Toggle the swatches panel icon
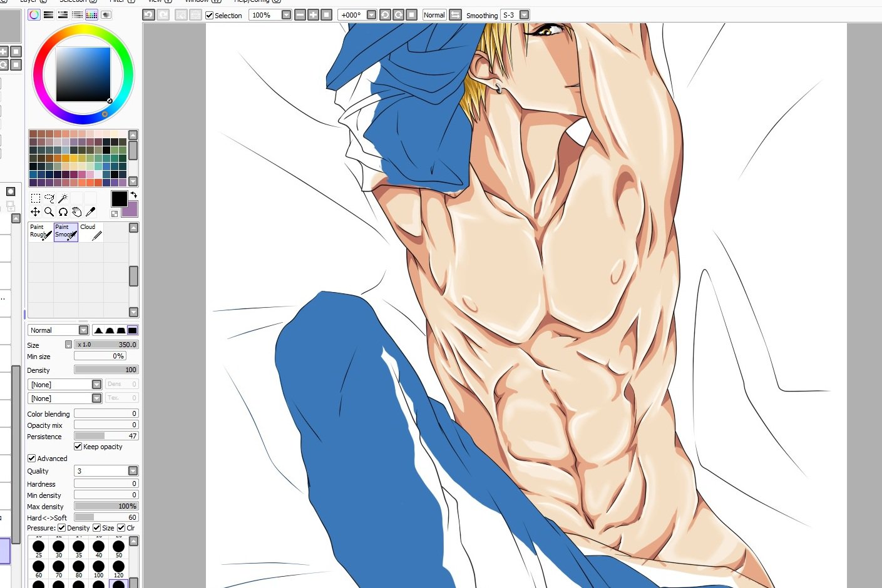This screenshot has height=588, width=882. [91, 14]
